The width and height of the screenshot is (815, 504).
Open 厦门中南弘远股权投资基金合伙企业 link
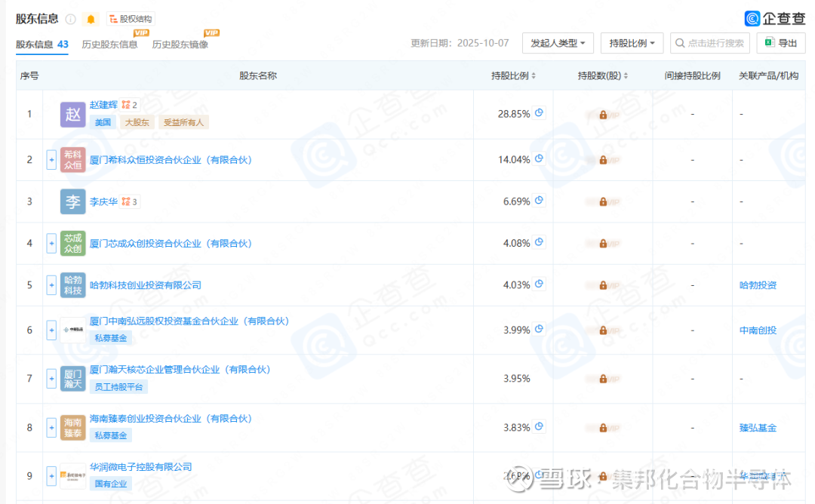[189, 321]
